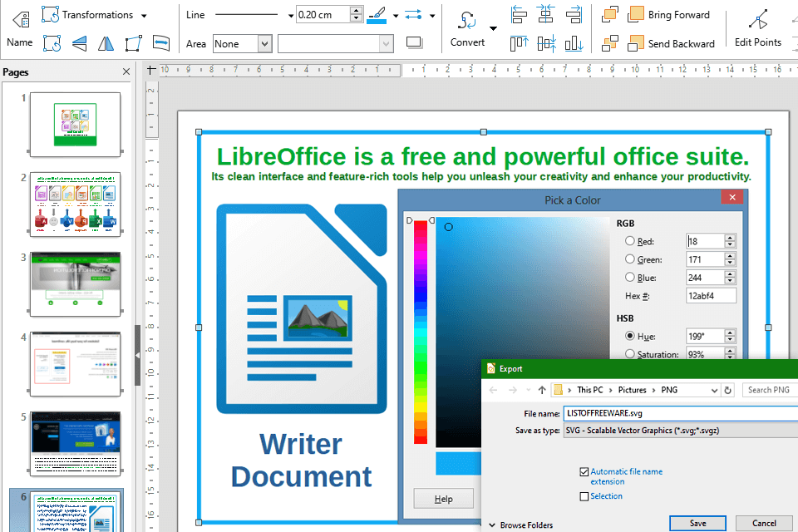Toggle Automatic file name extension checkbox
The image size is (798, 532).
[x=584, y=472]
